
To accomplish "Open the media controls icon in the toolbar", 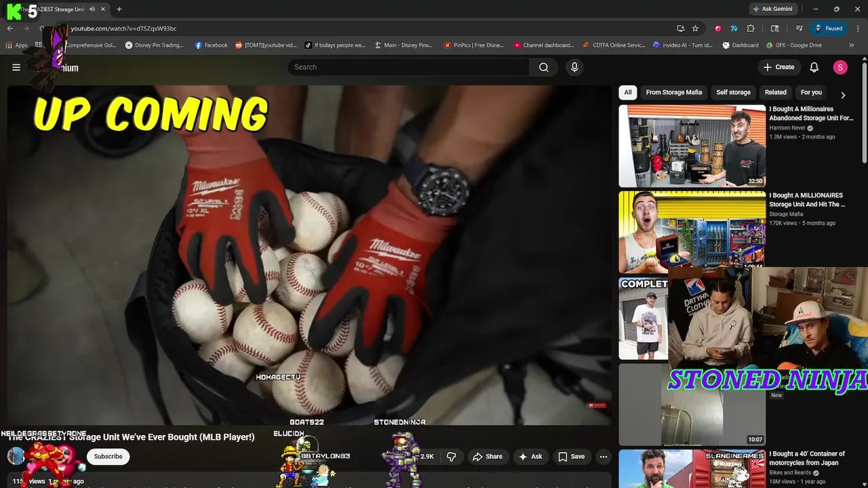I will click(799, 28).
